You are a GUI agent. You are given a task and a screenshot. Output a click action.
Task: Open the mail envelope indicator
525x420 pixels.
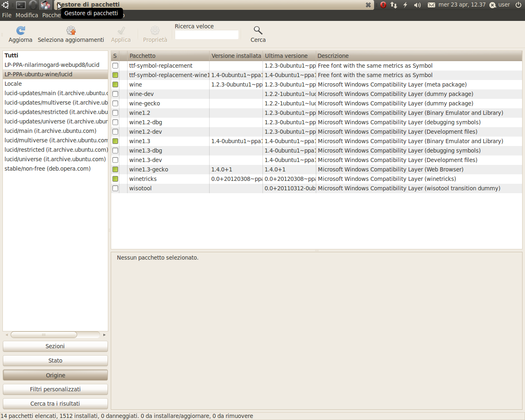click(431, 5)
